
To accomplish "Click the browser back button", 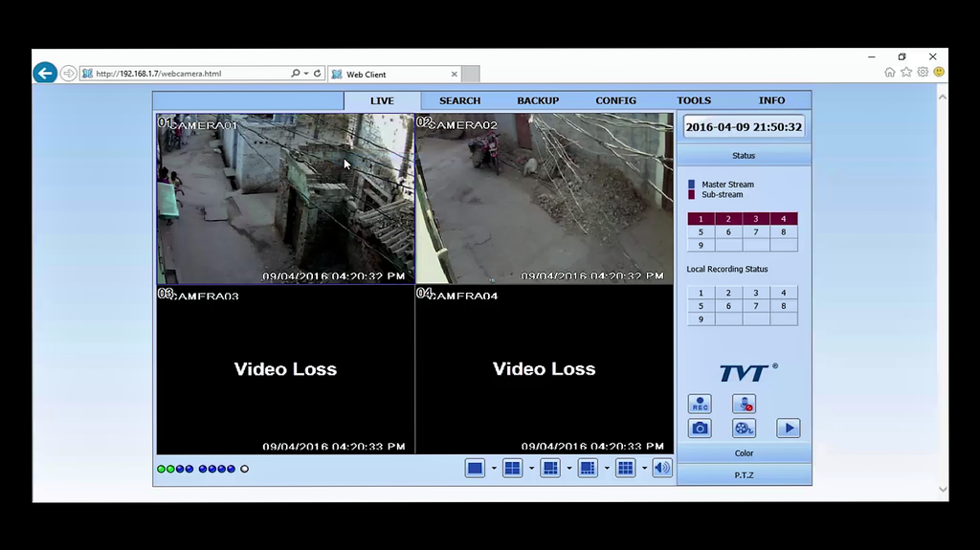I will pos(45,73).
